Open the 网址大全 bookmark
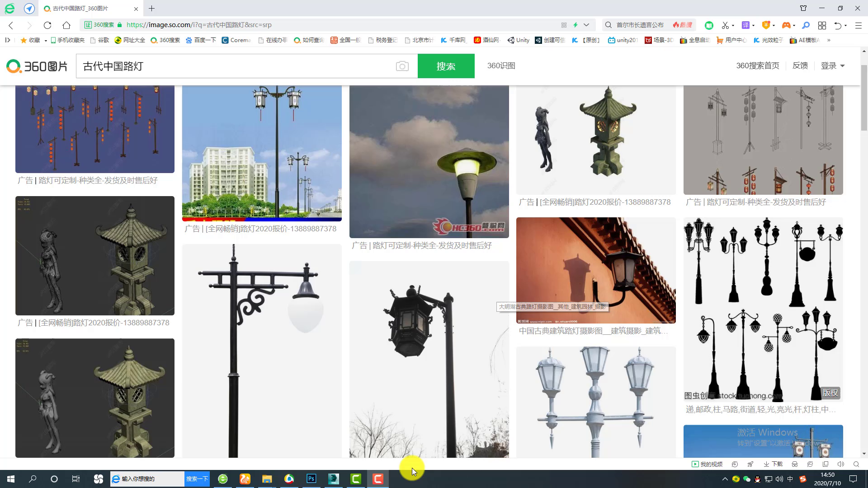 (x=130, y=40)
